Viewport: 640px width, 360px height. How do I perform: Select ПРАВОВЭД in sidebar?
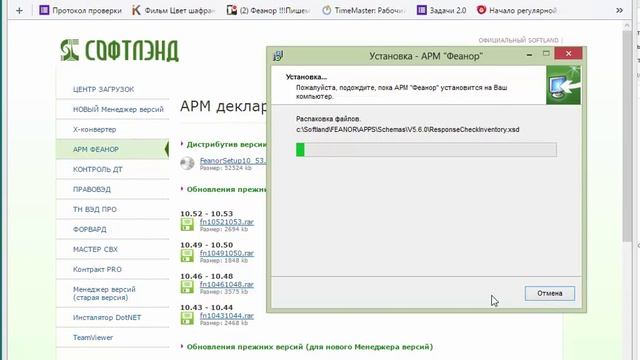point(92,189)
